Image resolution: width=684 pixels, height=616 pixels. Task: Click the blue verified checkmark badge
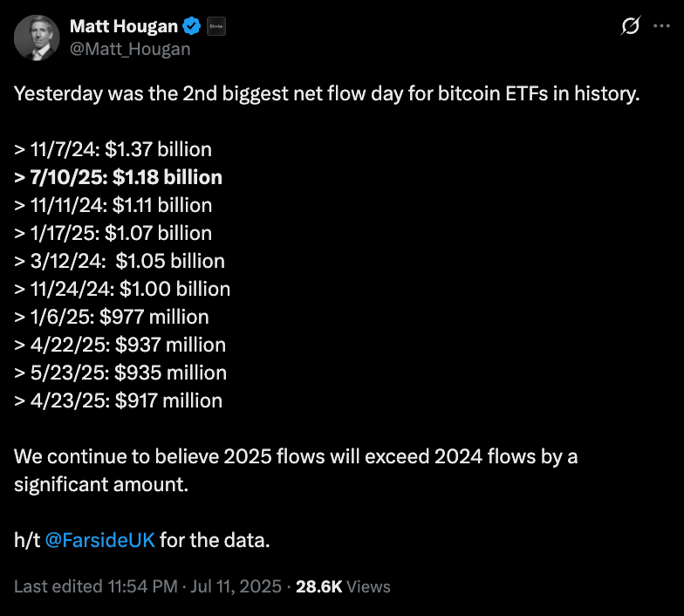point(191,26)
